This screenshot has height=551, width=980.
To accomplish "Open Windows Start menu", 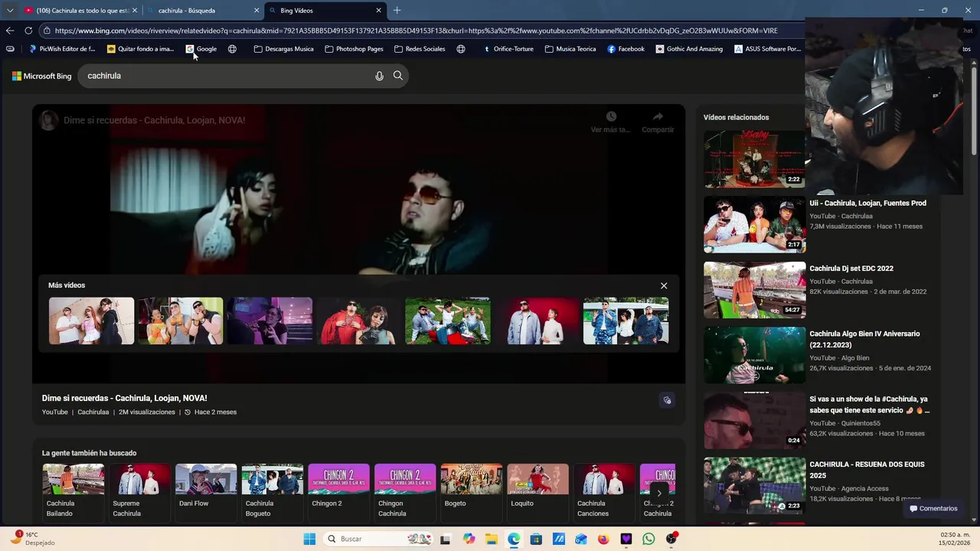I will click(x=309, y=539).
